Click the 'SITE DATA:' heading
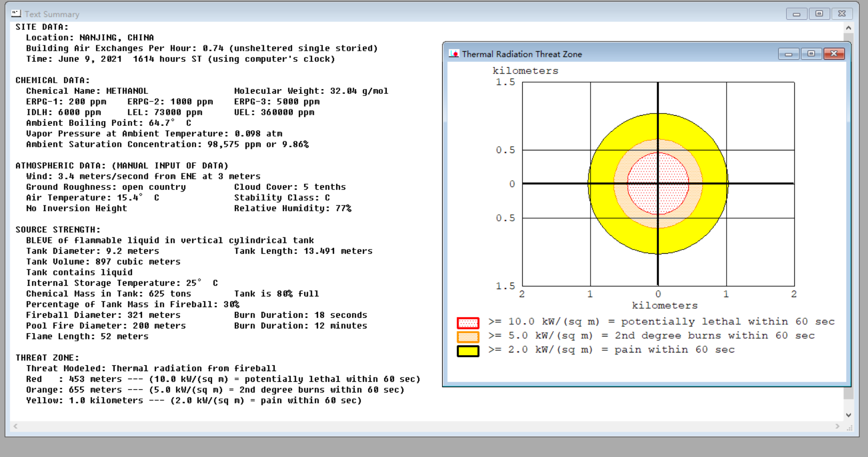The width and height of the screenshot is (868, 457). [x=42, y=27]
